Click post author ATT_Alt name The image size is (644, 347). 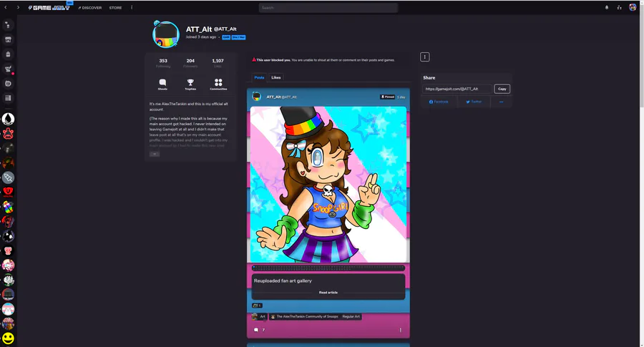[x=273, y=97]
